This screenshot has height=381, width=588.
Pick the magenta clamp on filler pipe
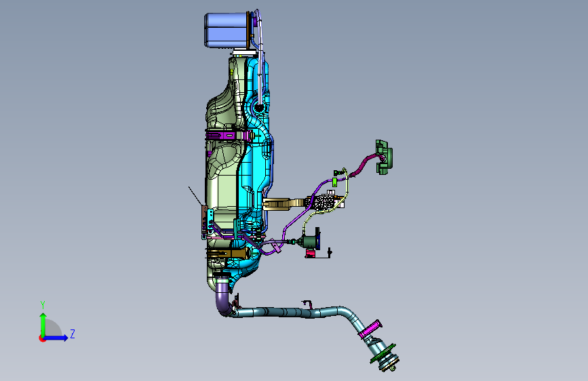click(x=370, y=329)
